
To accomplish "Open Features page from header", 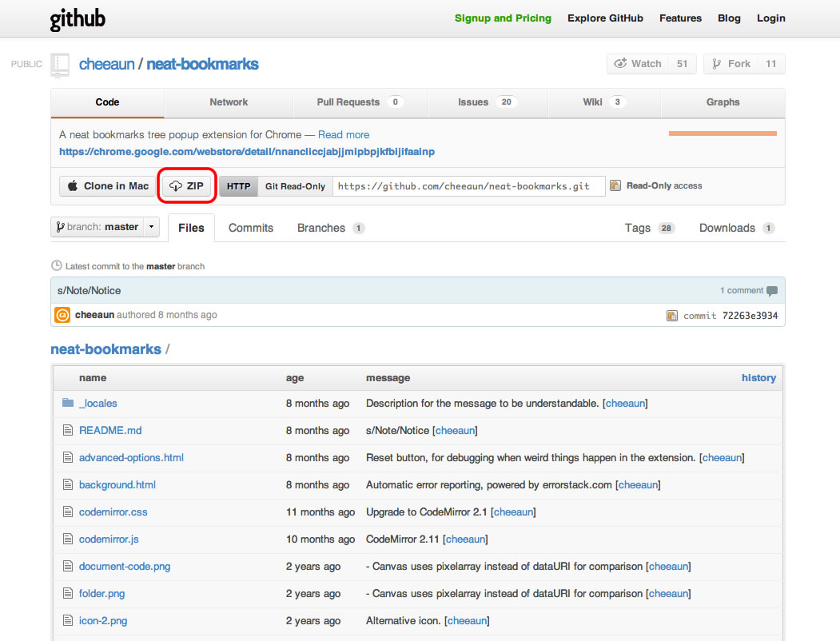I will tap(680, 18).
